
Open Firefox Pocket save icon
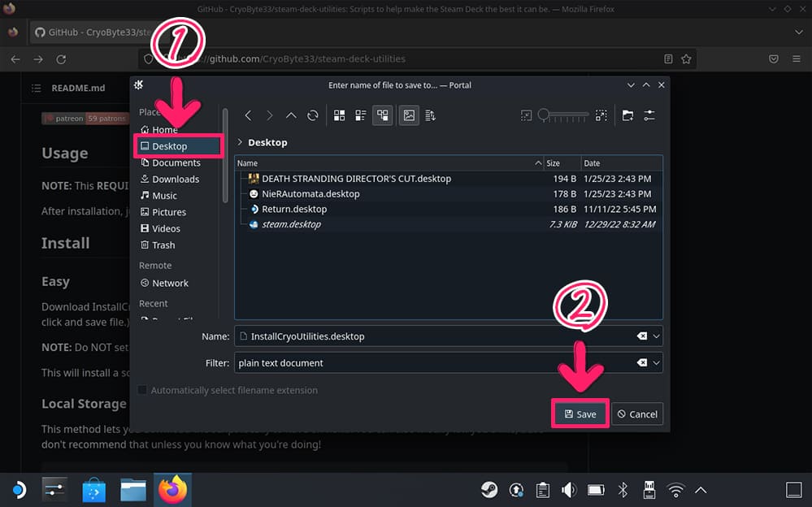click(774, 59)
